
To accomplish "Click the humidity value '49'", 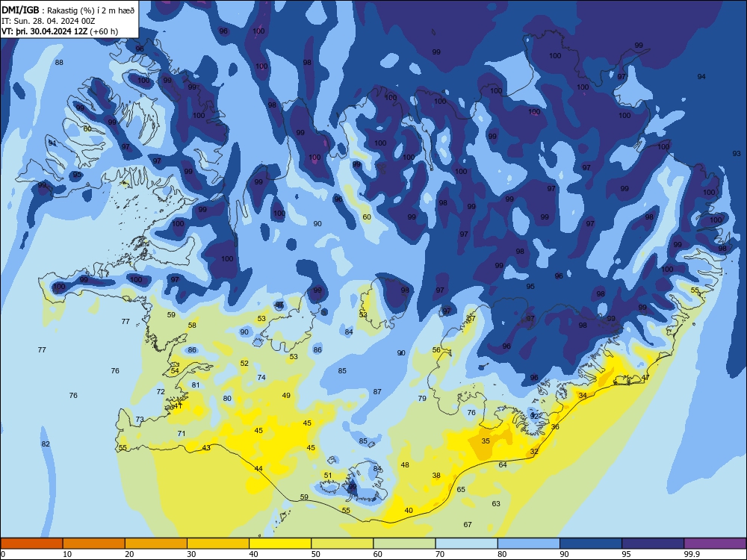I will tap(286, 395).
